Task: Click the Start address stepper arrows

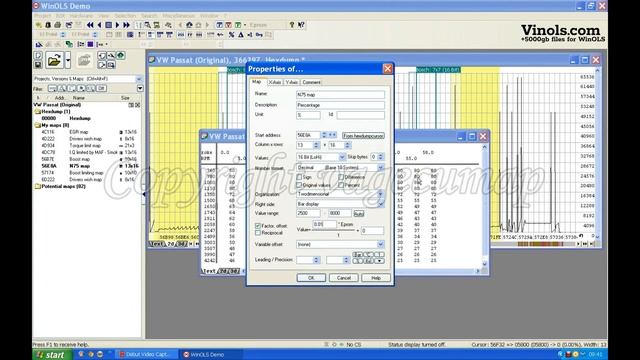Action: click(x=324, y=135)
